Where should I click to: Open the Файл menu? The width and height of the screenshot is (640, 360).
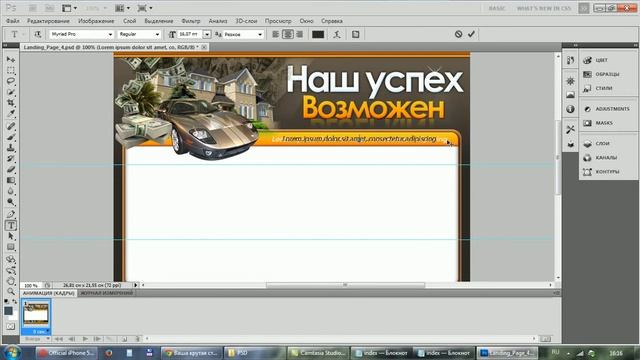point(13,21)
